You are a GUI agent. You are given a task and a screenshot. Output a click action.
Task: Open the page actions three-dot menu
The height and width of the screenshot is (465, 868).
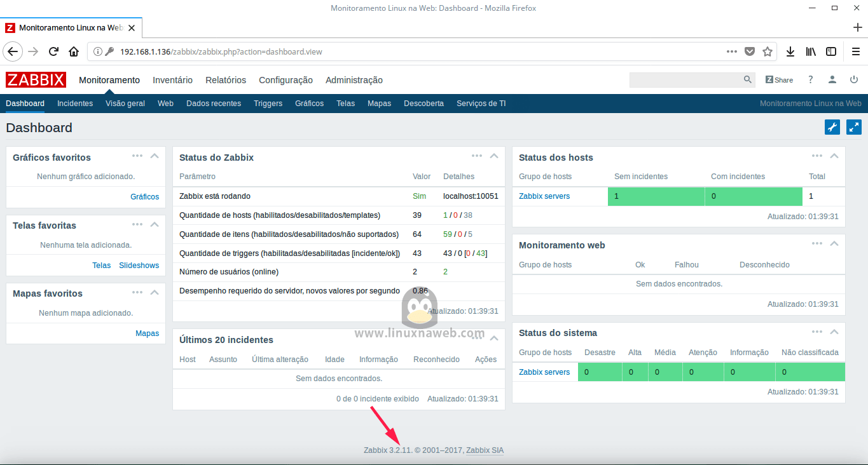(732, 51)
